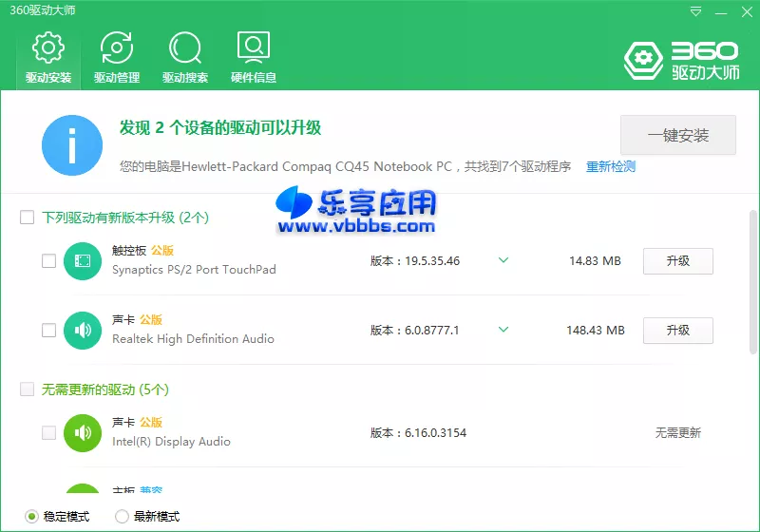Viewport: 760px width, 532px height.
Task: Click the 重新检测 link
Action: pos(611,166)
